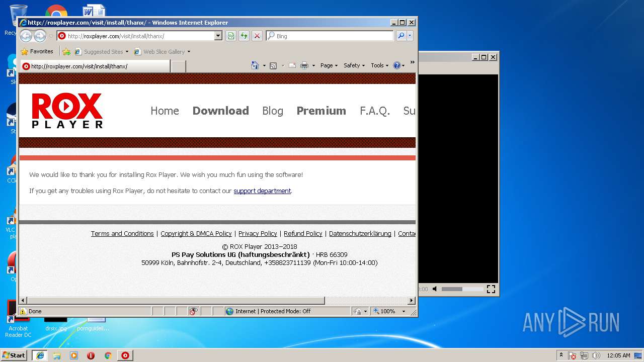Open Terms and Conditions link

coord(122,233)
